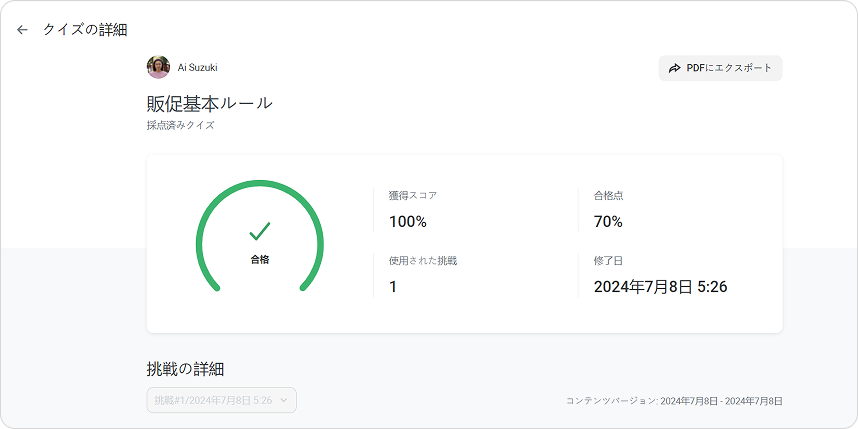Image resolution: width=858 pixels, height=429 pixels.
Task: Click the 採点済みクイズ subtitle label
Action: [x=180, y=126]
